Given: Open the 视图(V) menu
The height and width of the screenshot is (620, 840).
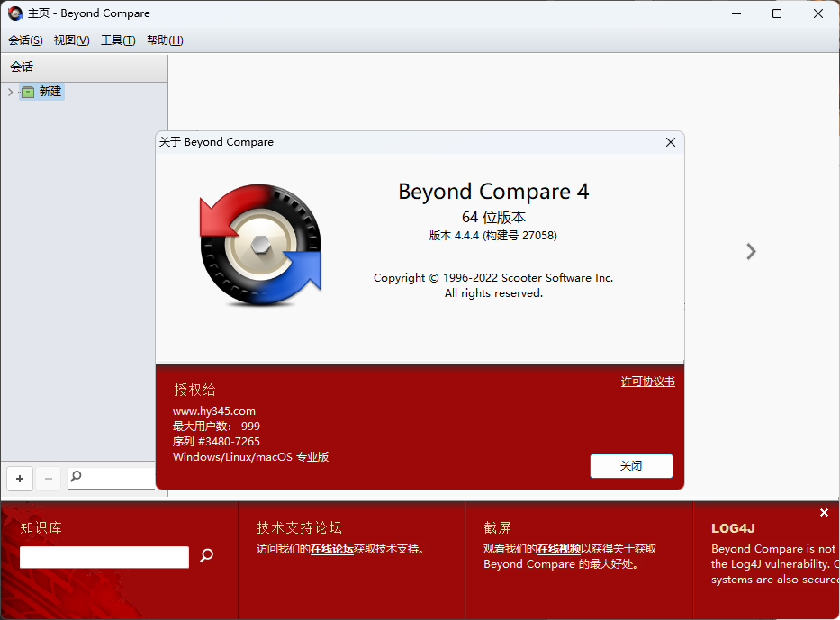Looking at the screenshot, I should tap(71, 40).
